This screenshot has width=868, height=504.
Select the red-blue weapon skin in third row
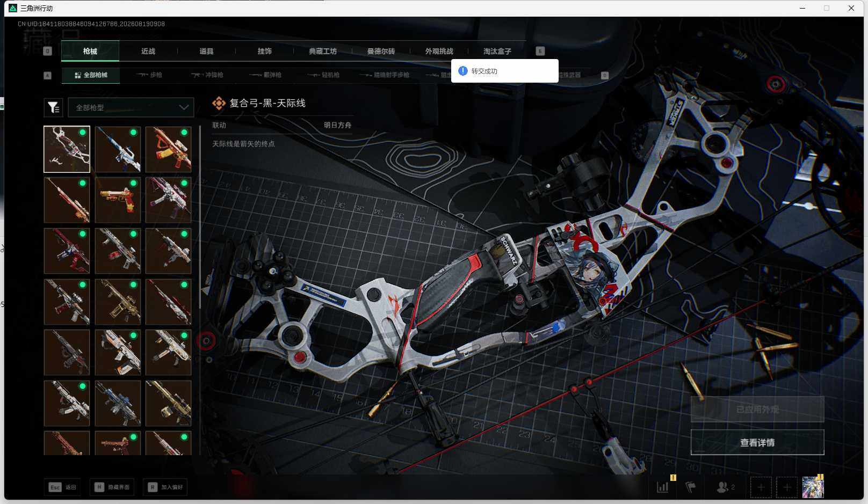click(x=67, y=251)
